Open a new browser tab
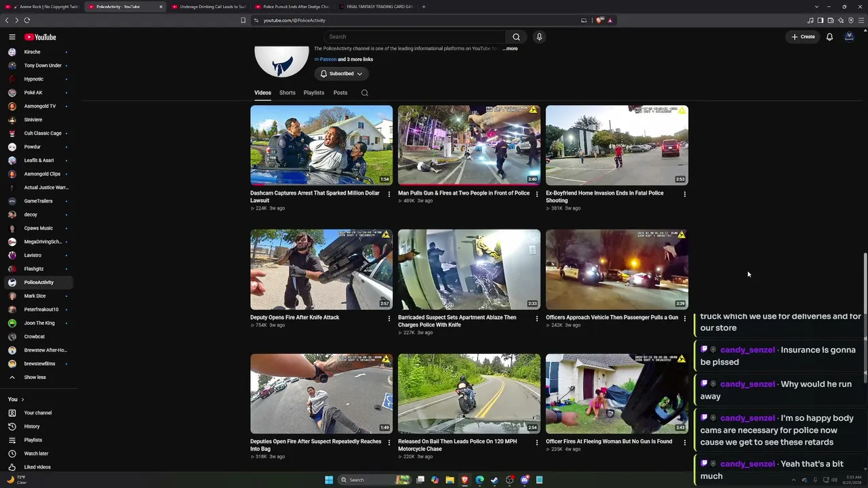 [x=424, y=7]
